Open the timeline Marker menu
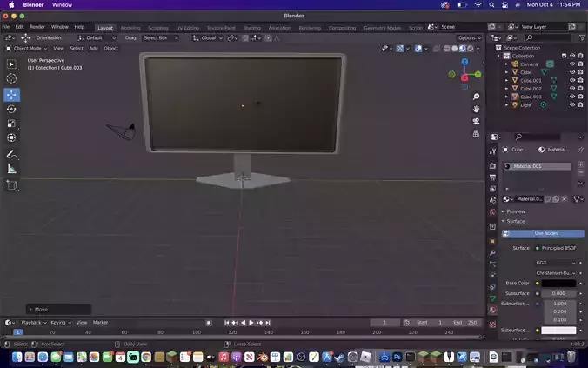 pyautogui.click(x=100, y=323)
